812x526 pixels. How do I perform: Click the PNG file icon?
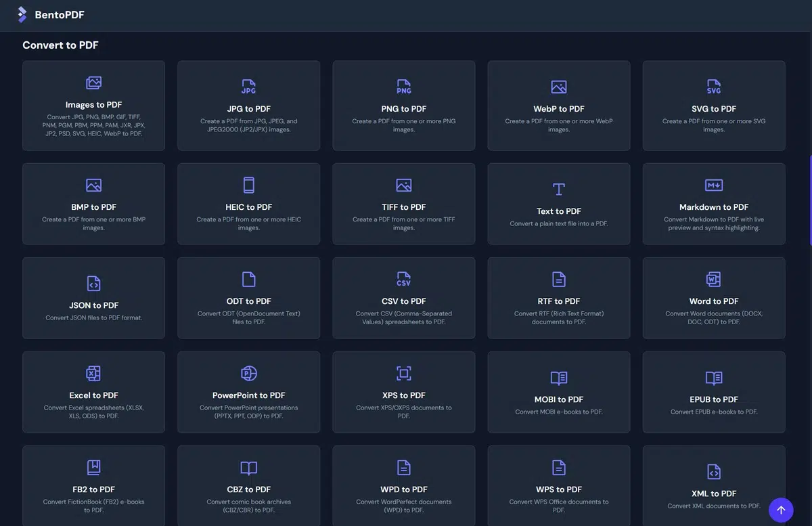coord(404,87)
